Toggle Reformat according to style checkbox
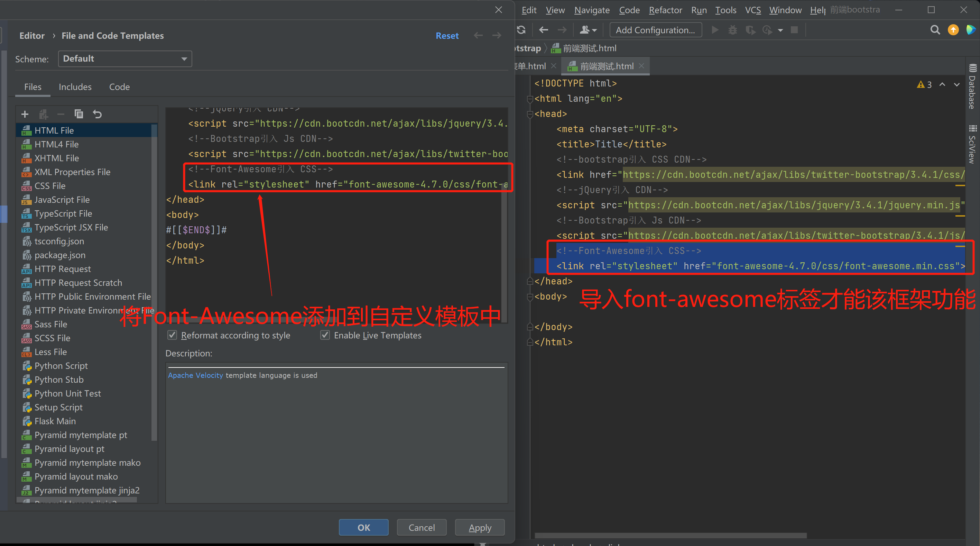Screen dimensions: 980x546 tap(172, 335)
